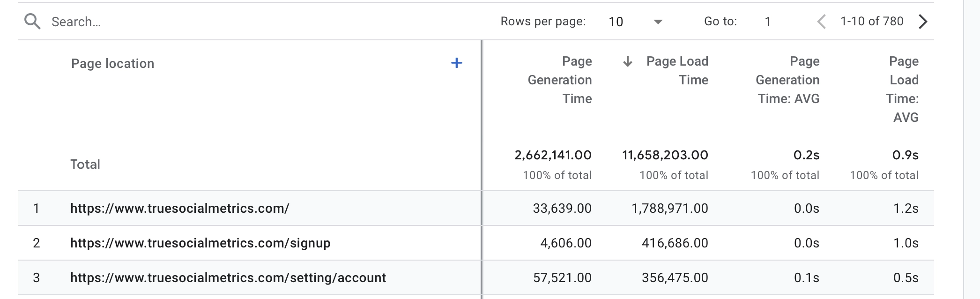Viewport: 980px width, 299px height.
Task: Go to the previous page of results
Action: pos(821,22)
